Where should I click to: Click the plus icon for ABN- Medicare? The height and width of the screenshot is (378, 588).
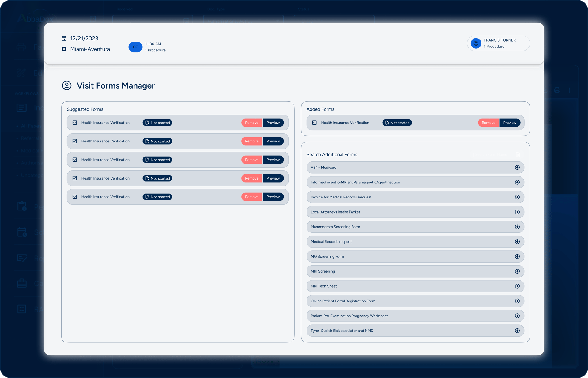point(517,168)
